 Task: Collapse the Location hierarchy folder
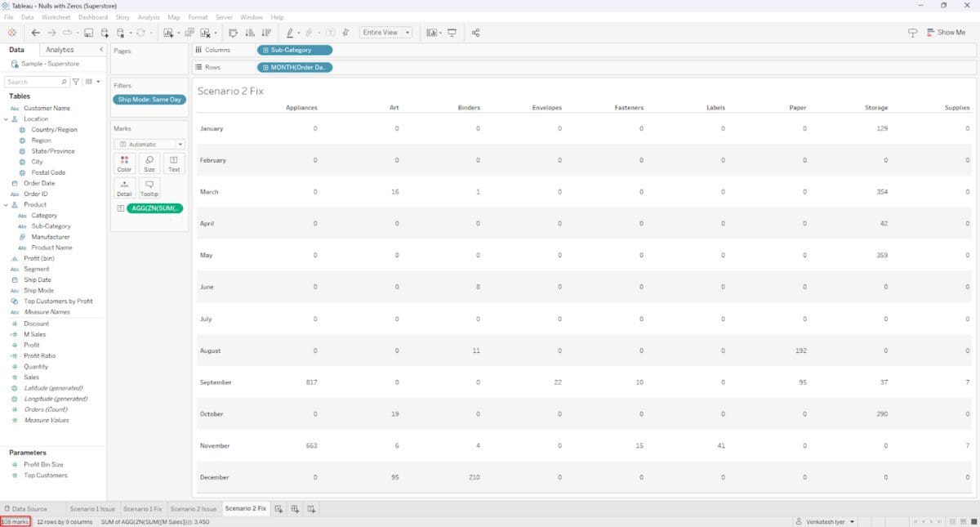point(6,118)
